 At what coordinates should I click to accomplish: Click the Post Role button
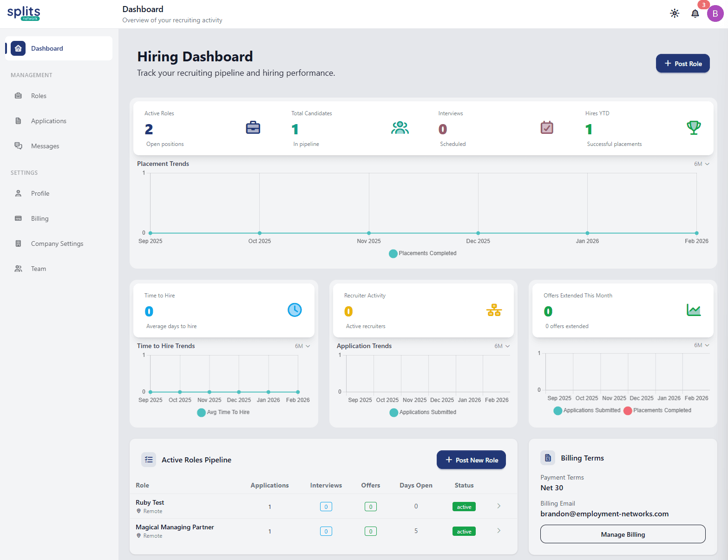682,63
